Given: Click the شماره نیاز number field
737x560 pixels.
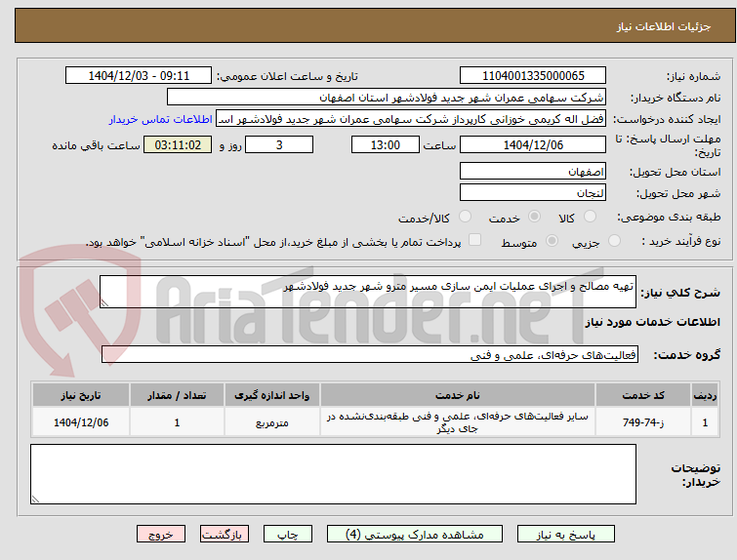Looking at the screenshot, I should click(533, 76).
